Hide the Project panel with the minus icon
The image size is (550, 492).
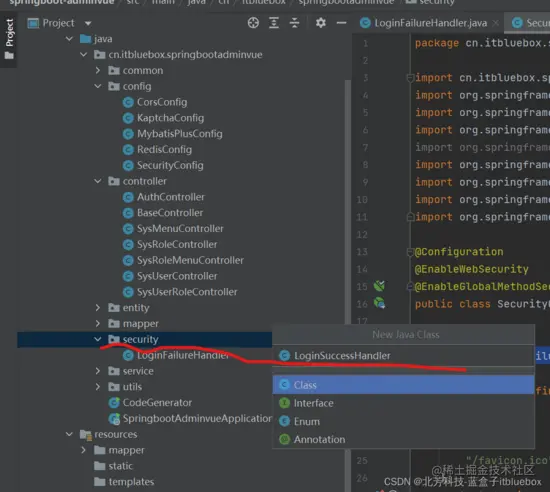click(x=341, y=23)
